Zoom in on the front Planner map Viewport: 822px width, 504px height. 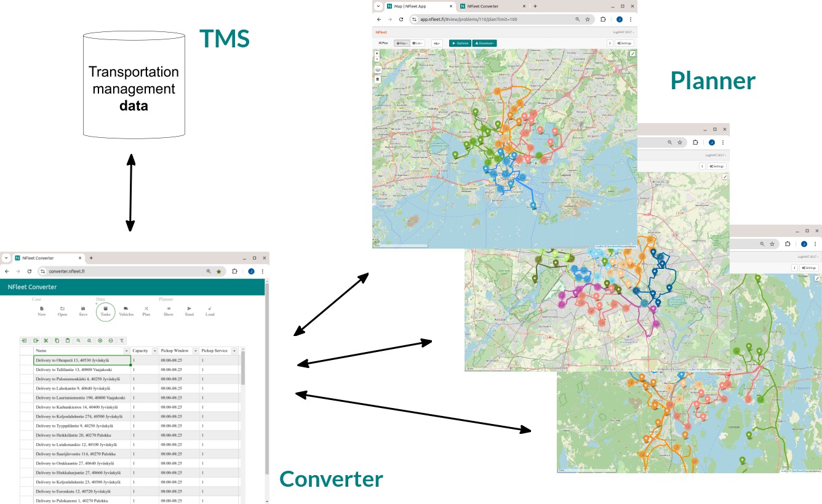(377, 54)
